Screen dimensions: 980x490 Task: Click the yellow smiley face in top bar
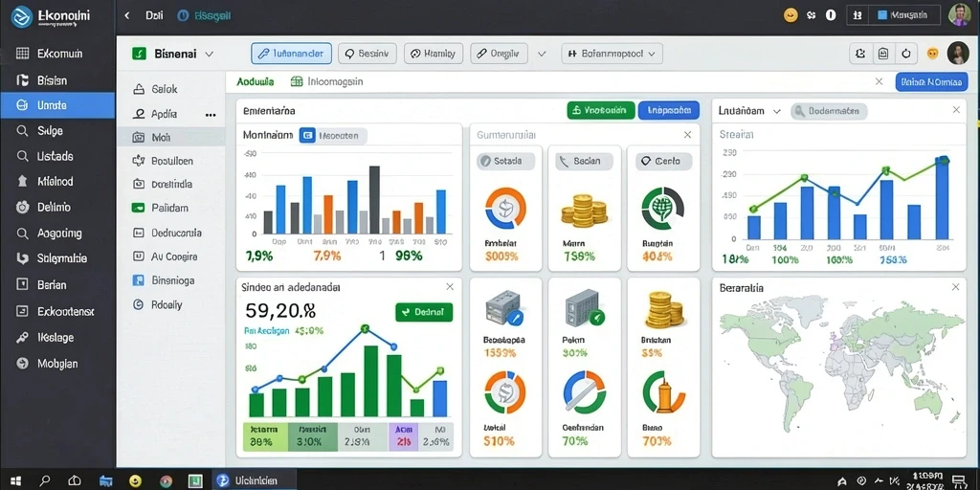[x=791, y=15]
